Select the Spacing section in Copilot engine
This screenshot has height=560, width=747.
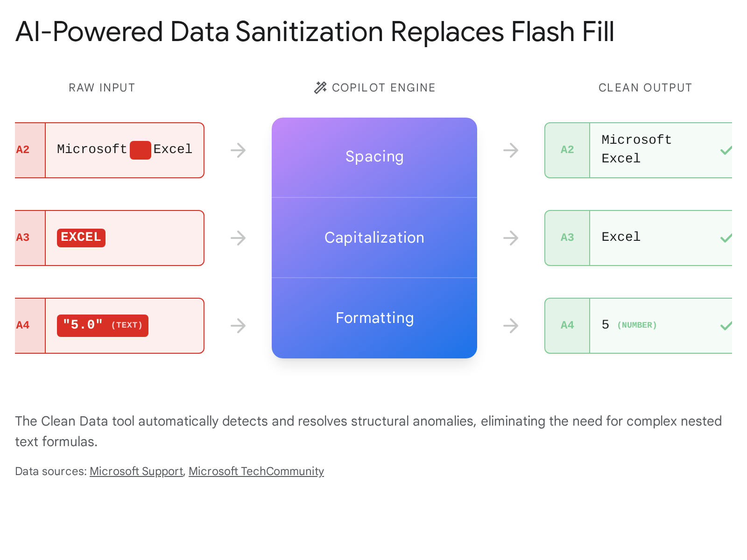374,157
